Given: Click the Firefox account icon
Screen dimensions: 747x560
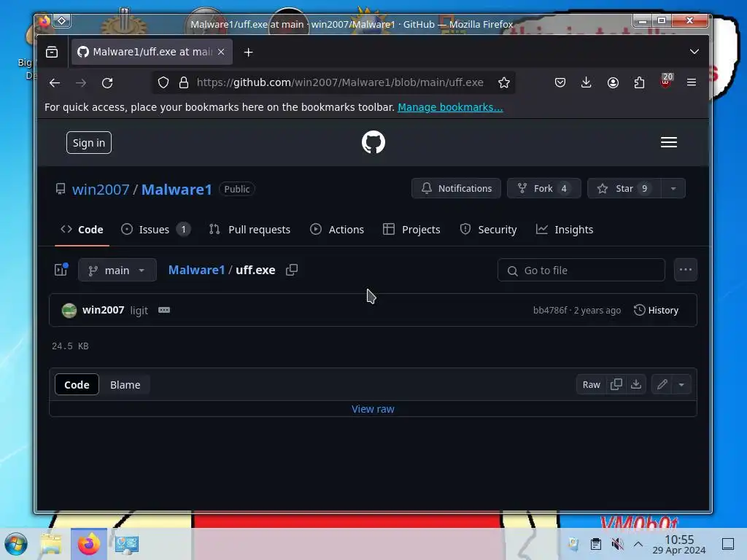Looking at the screenshot, I should [x=613, y=82].
